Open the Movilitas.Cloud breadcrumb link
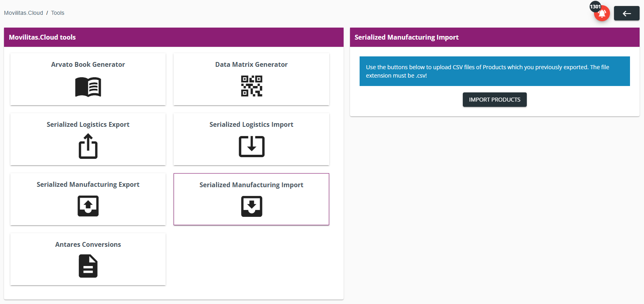The image size is (644, 304). [x=24, y=13]
